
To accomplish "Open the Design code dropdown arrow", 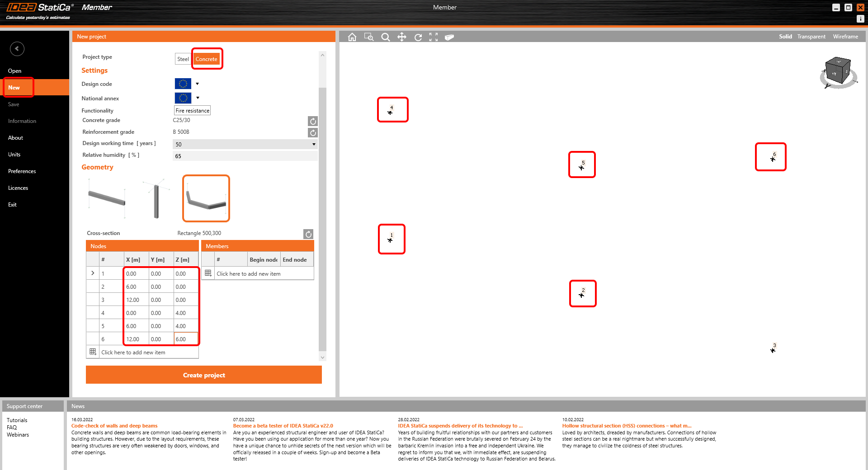I will tap(197, 84).
